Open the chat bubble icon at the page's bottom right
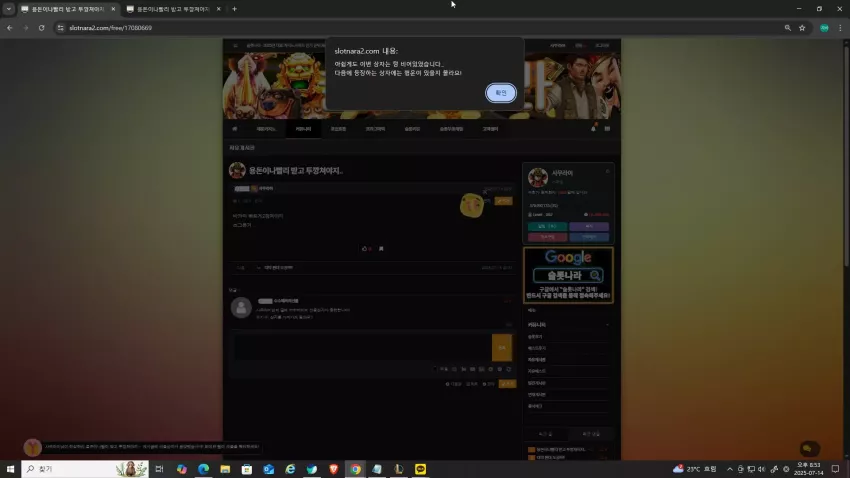 tap(809, 448)
